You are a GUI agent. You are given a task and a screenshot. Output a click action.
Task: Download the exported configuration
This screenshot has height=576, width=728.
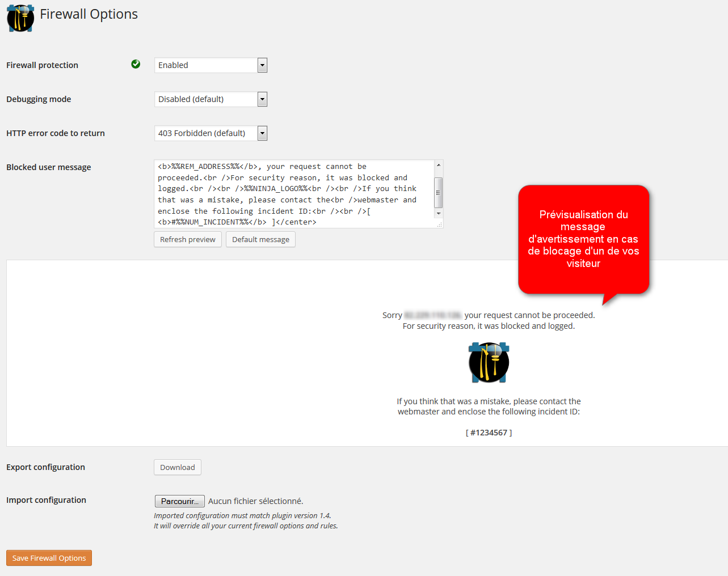pos(178,467)
